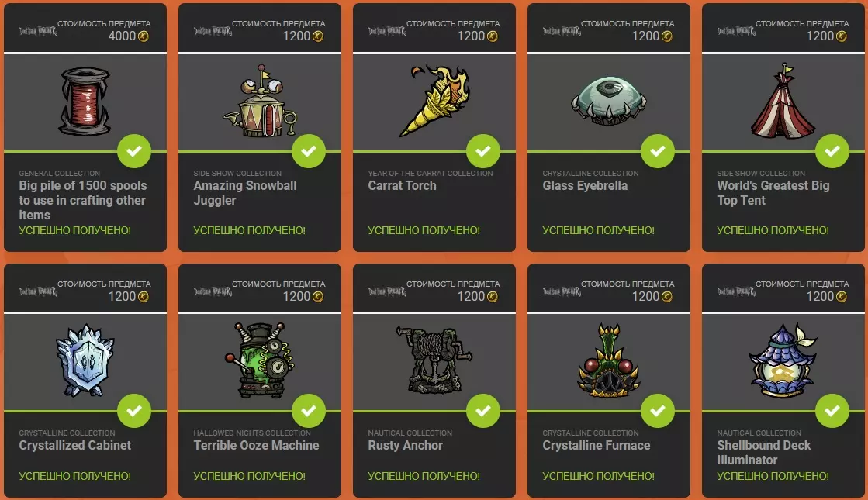Click the Terrible Ooze Machine image

point(260,360)
